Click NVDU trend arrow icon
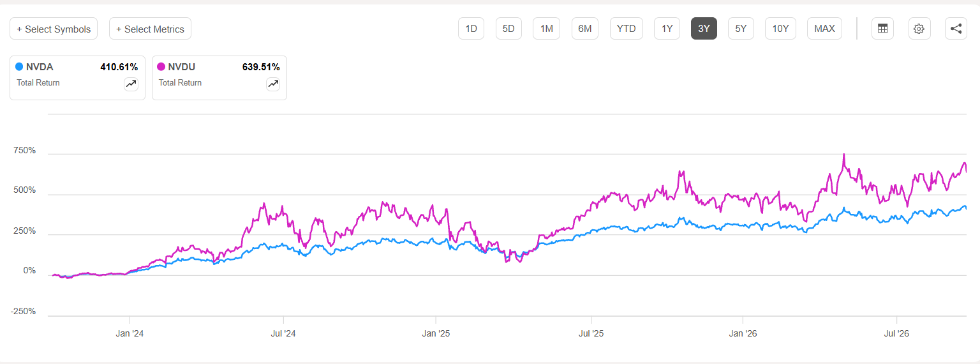Screen dimensions: 980x364 pos(272,84)
